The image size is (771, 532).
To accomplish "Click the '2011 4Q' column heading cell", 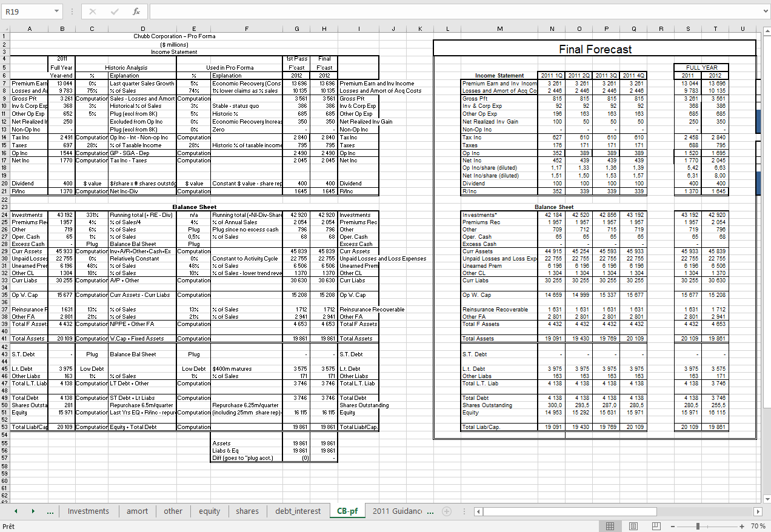I will pos(634,76).
